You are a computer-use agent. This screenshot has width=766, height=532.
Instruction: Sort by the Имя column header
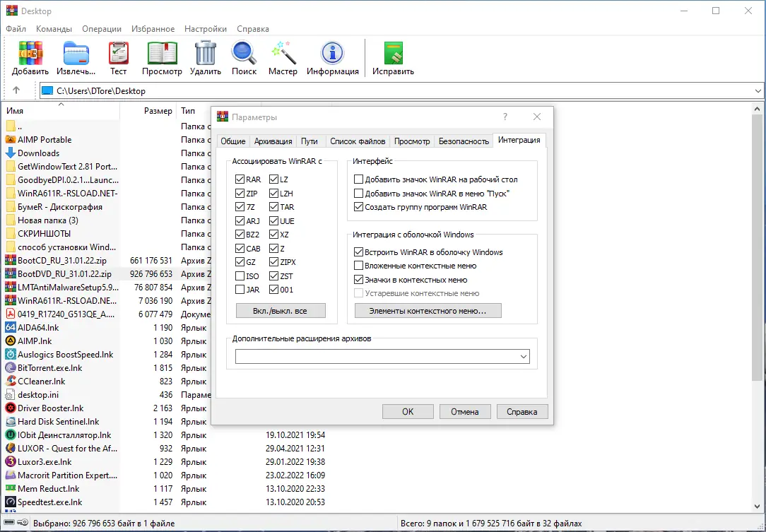click(x=61, y=111)
